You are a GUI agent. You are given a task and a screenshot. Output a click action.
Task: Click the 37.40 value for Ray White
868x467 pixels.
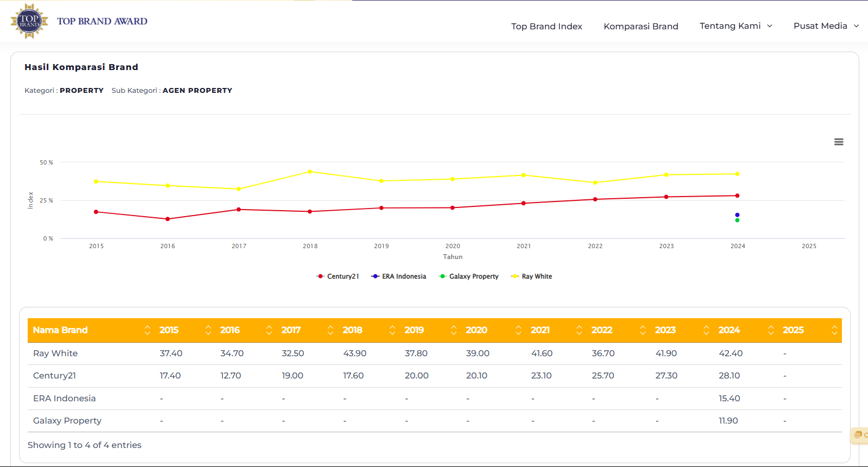pyautogui.click(x=171, y=354)
